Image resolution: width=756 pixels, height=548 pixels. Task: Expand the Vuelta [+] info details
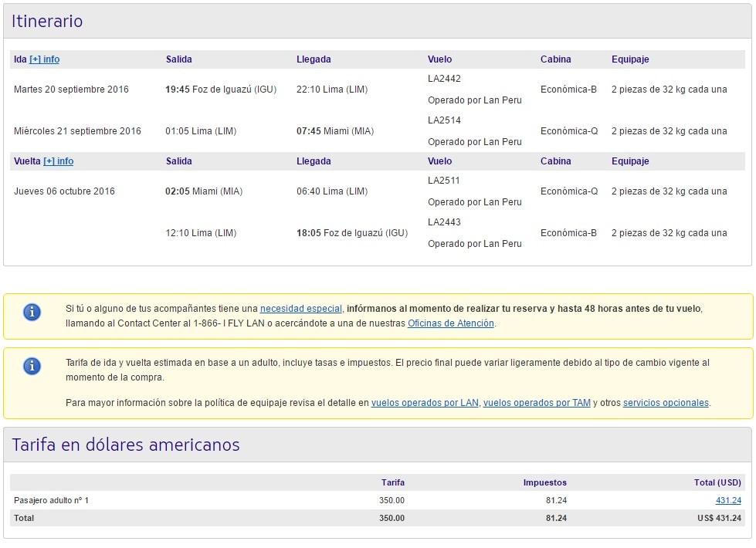59,161
